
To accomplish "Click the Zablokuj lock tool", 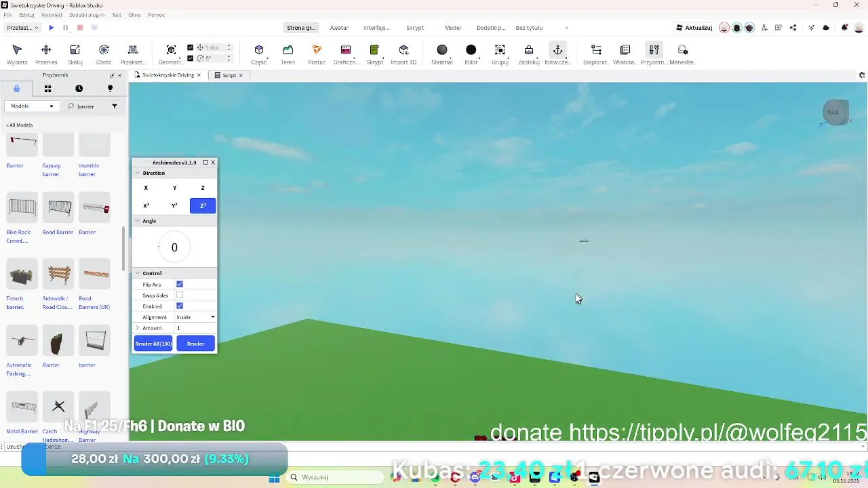I will click(x=529, y=54).
